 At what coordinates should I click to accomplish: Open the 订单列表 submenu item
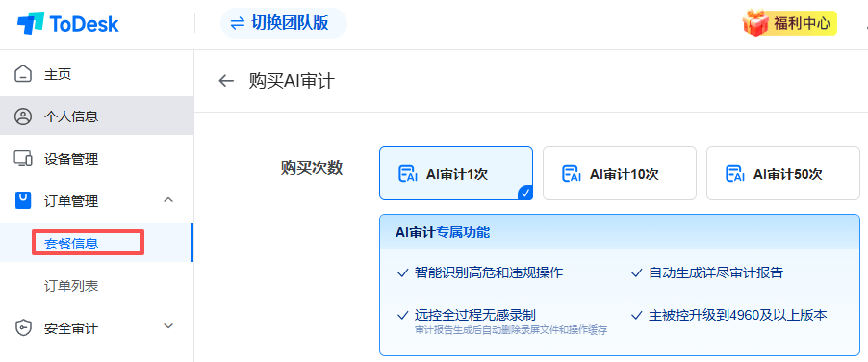(x=97, y=286)
